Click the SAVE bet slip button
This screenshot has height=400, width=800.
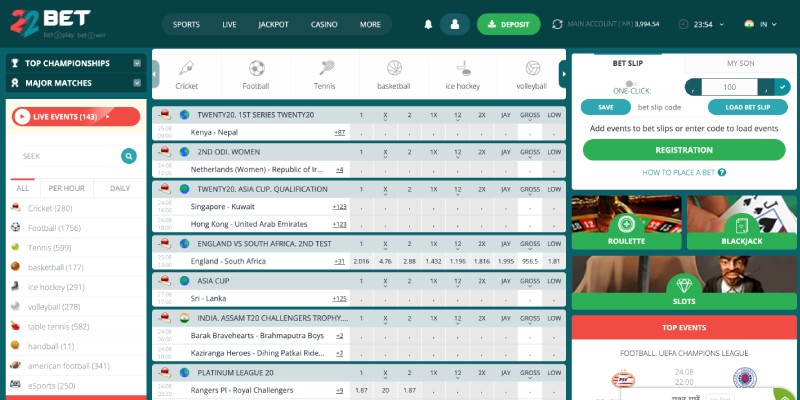(606, 107)
